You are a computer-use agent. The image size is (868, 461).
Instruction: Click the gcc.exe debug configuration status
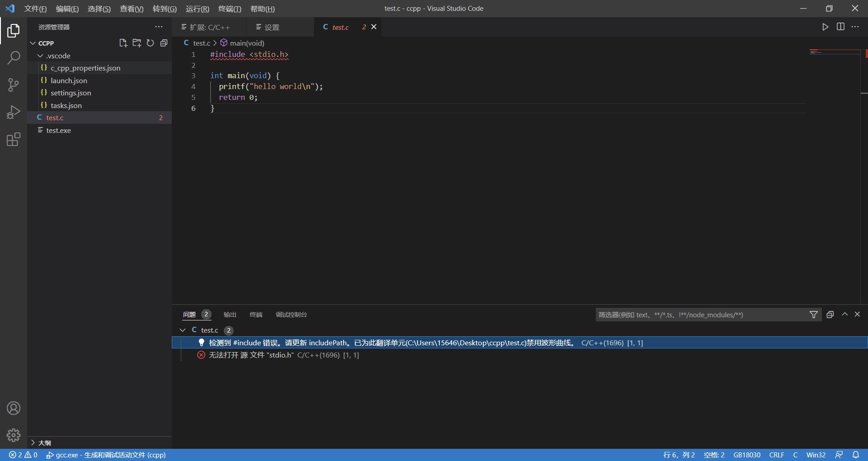tap(106, 455)
